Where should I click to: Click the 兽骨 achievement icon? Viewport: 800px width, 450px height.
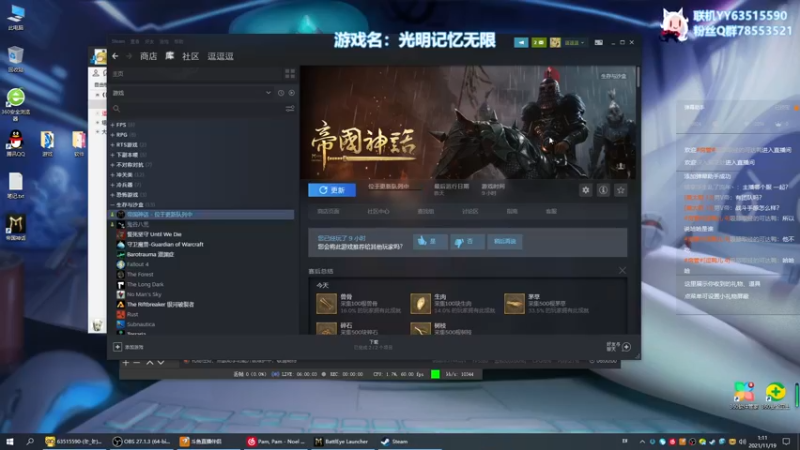point(326,303)
